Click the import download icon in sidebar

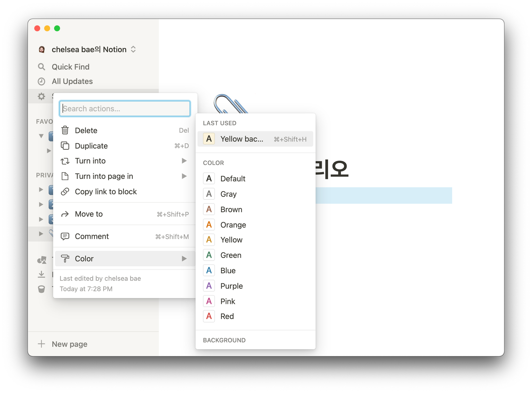tap(41, 274)
